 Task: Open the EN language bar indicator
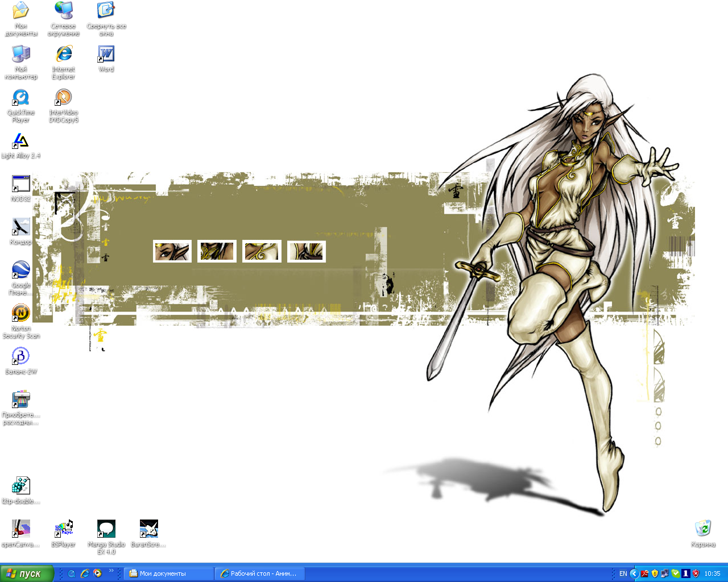click(x=623, y=573)
